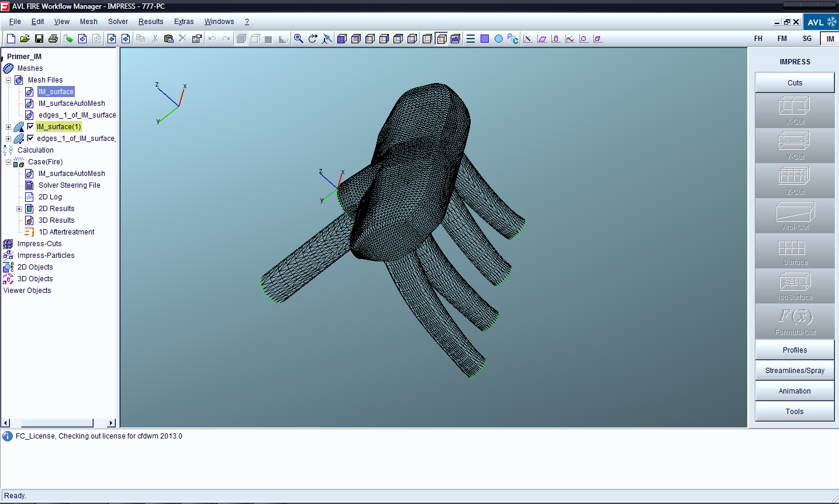Click the line measurement tool icon
The width and height of the screenshot is (839, 504).
tap(528, 39)
